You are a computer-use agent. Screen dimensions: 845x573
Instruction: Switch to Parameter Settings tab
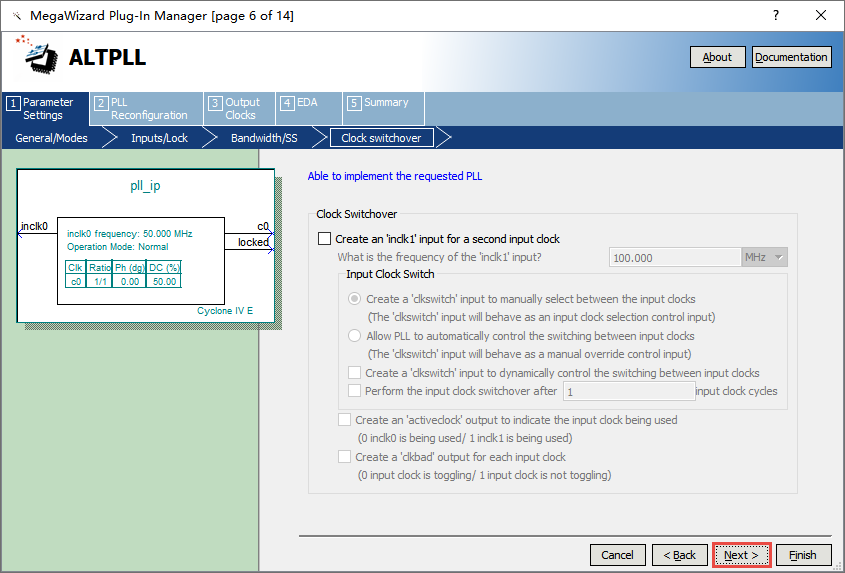click(x=45, y=108)
